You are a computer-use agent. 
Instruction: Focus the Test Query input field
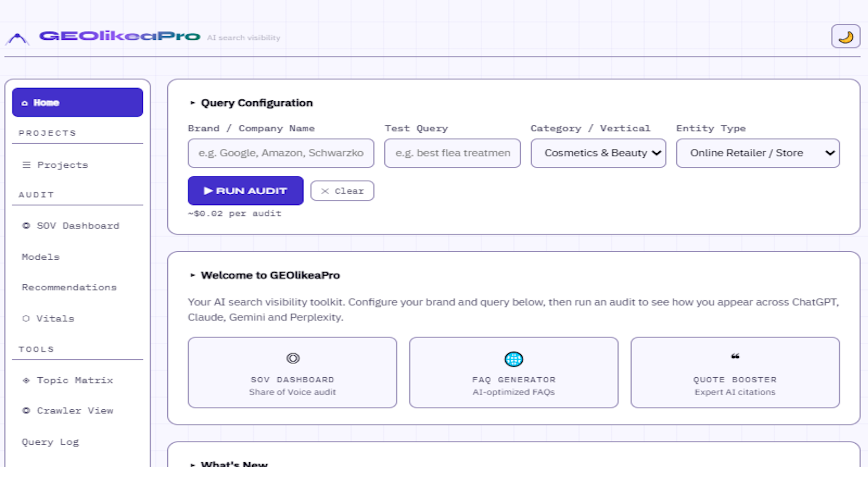452,153
